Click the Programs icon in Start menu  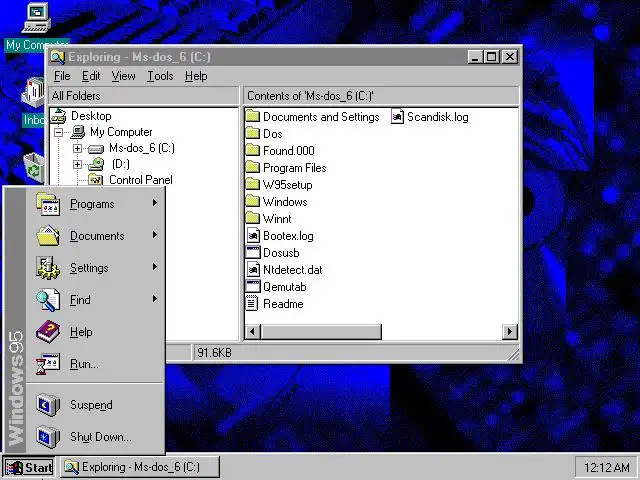pos(48,204)
